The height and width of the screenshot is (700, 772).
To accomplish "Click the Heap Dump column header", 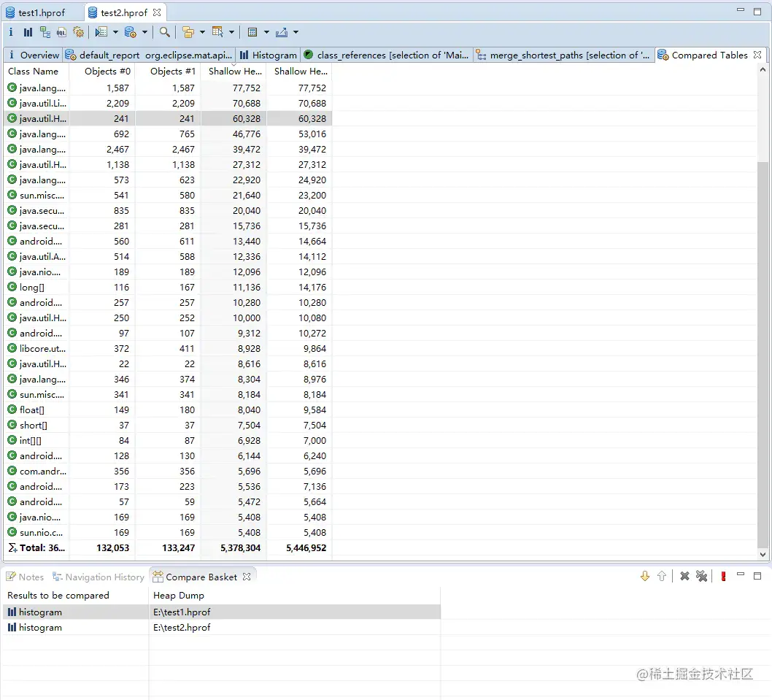I will (294, 595).
